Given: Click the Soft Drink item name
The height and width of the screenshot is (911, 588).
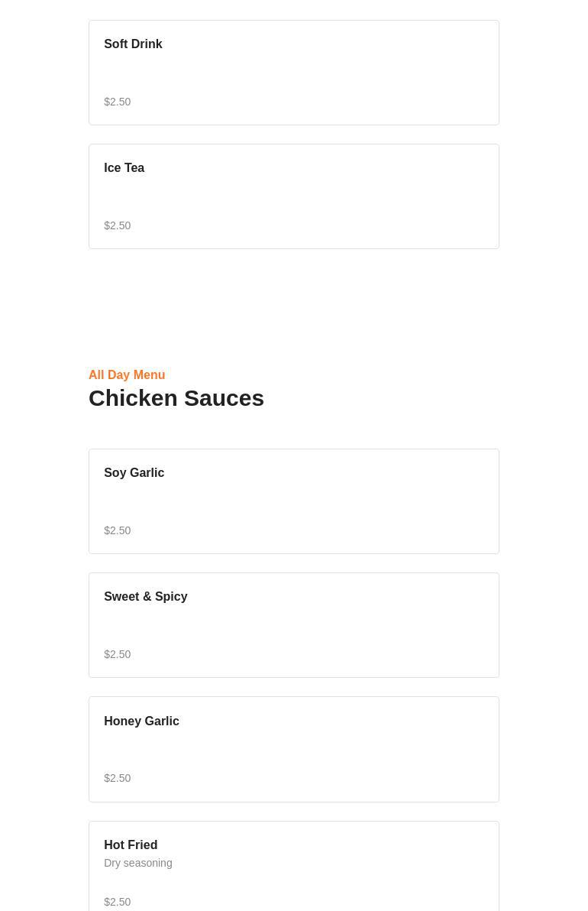Looking at the screenshot, I should pos(133,44).
